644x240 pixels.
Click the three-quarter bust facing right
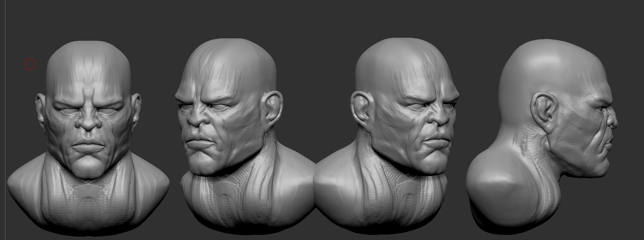[x=386, y=136]
